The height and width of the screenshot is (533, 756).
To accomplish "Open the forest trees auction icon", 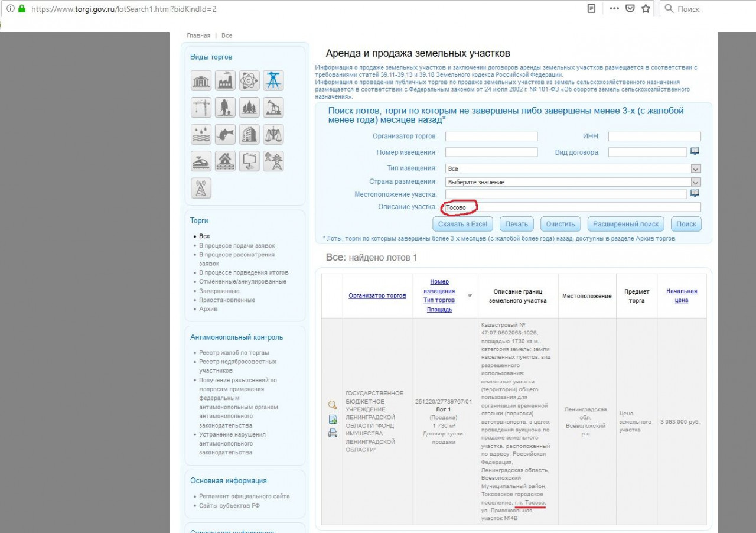I will 249,107.
